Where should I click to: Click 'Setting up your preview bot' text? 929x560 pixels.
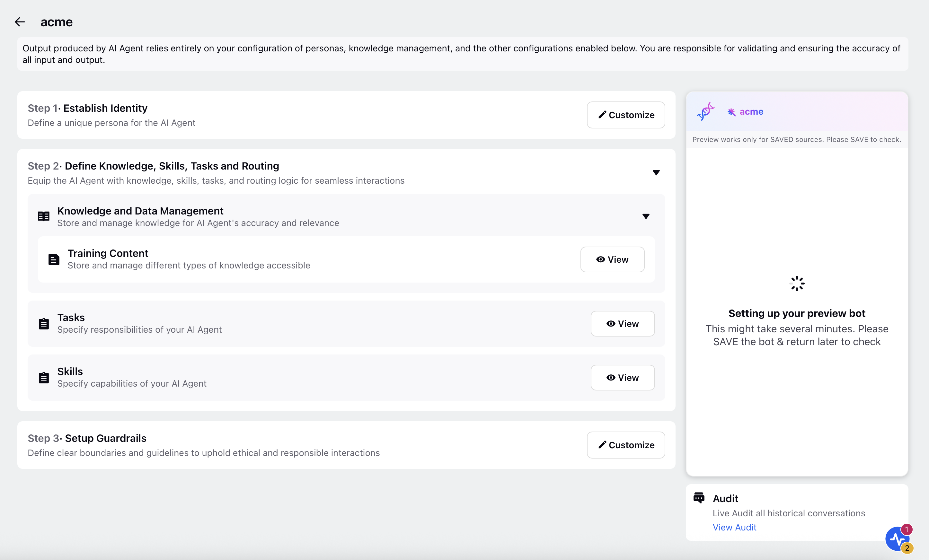(797, 313)
